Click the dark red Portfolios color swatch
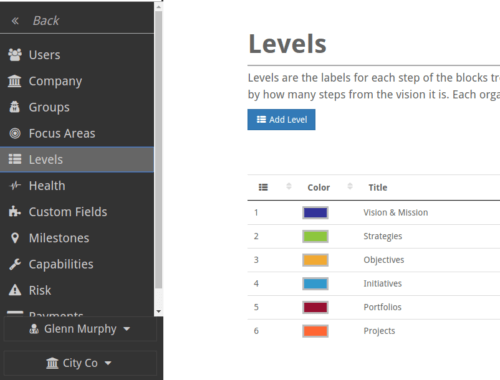This screenshot has width=500, height=380. tap(315, 307)
